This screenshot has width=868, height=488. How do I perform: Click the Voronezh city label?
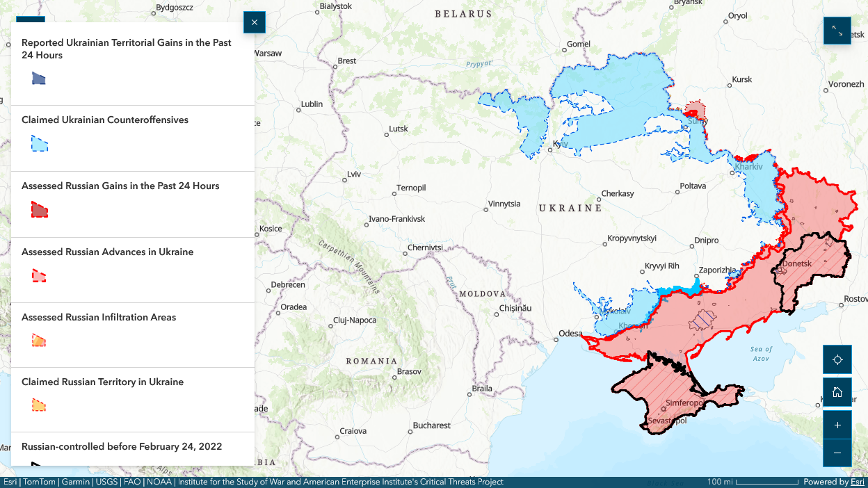coord(846,85)
